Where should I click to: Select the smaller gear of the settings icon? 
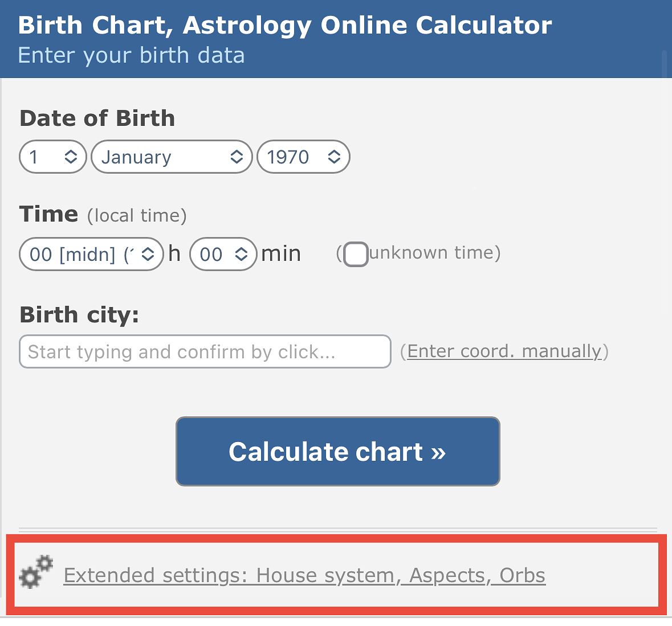tap(44, 562)
